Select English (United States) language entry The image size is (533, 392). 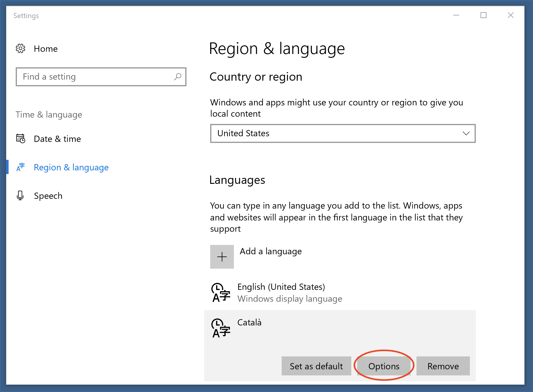[x=340, y=292]
